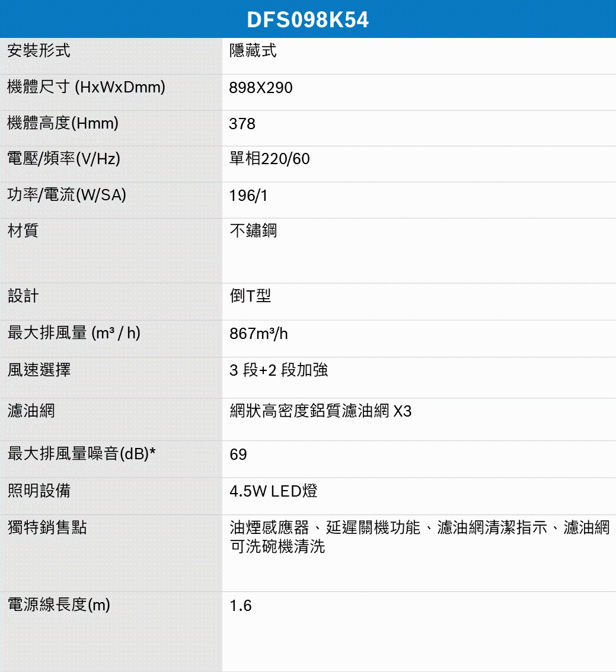The width and height of the screenshot is (616, 672).
Task: Select the 378 height value
Action: [x=242, y=124]
